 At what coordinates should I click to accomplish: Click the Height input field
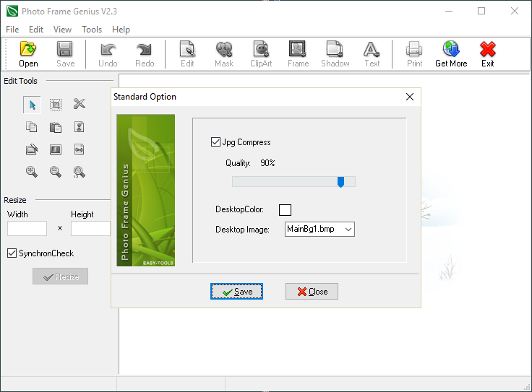(x=90, y=228)
